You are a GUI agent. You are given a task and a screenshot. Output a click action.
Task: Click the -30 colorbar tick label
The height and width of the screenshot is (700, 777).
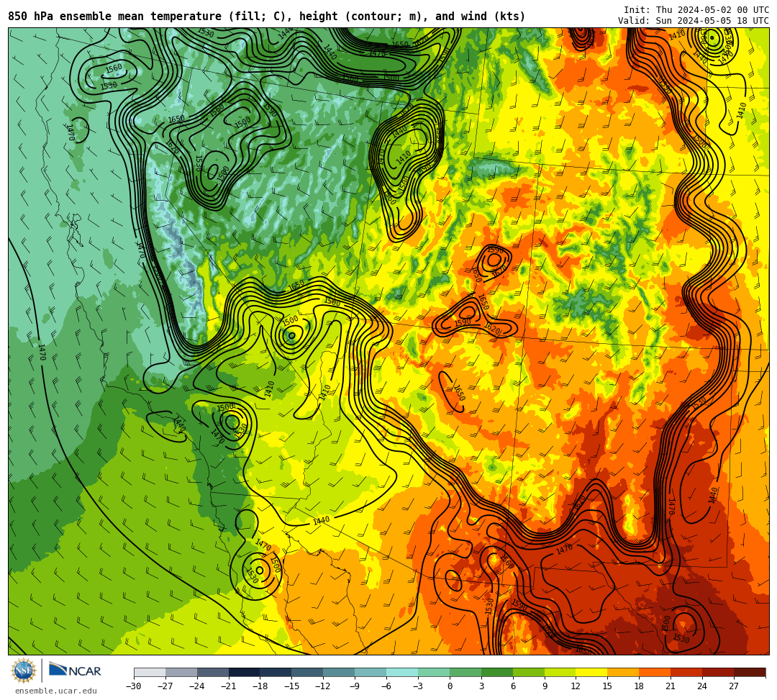[x=134, y=686]
